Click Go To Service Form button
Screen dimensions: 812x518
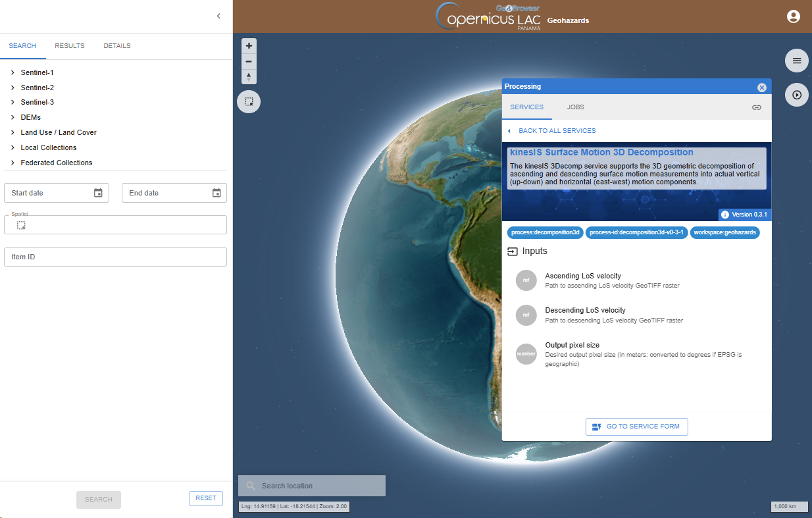point(636,427)
